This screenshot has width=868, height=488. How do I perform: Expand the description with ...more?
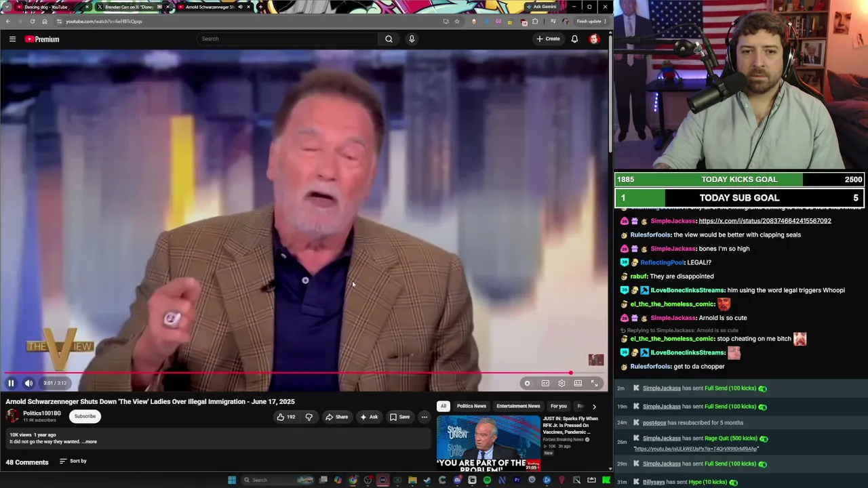click(x=90, y=442)
